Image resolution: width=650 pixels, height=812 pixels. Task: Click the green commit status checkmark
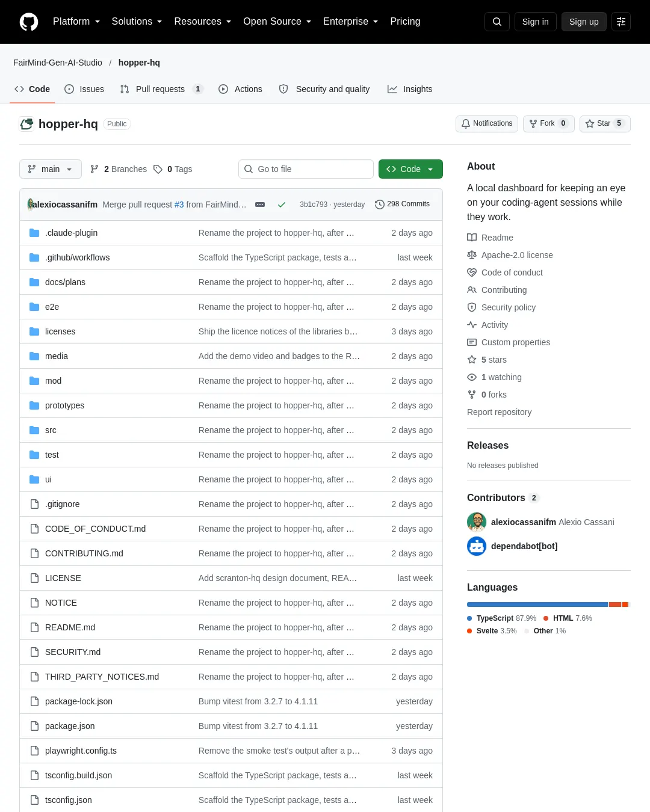pyautogui.click(x=281, y=205)
